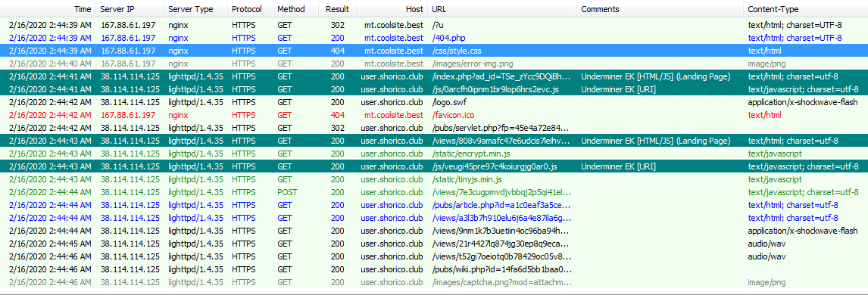Select the /js/veugi45pre97c4koiurgjg0ar0.js row
The width and height of the screenshot is (868, 295).
(x=434, y=166)
